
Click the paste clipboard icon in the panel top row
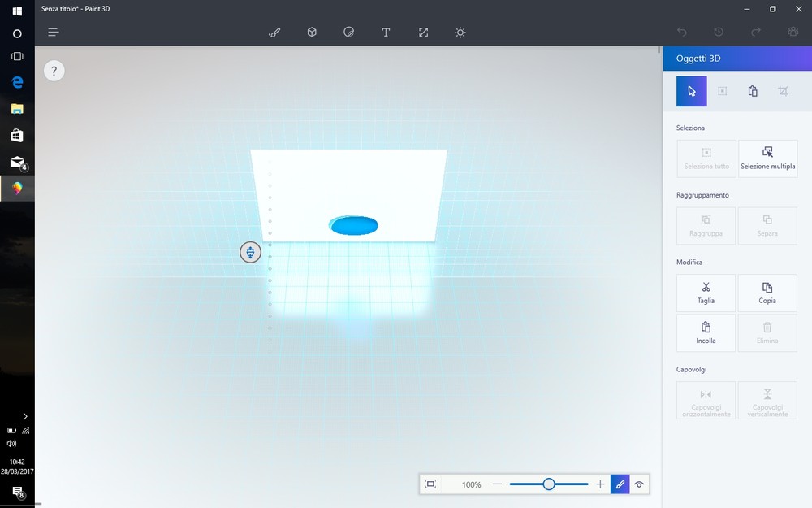pos(753,91)
